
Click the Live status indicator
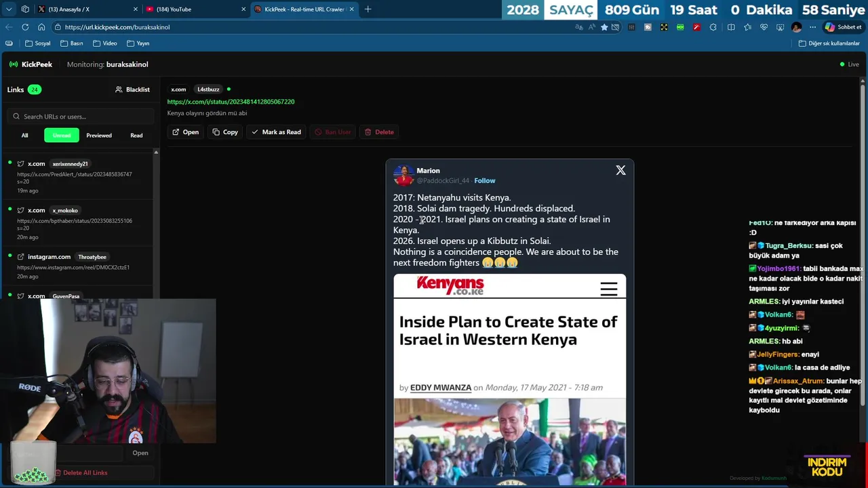849,64
